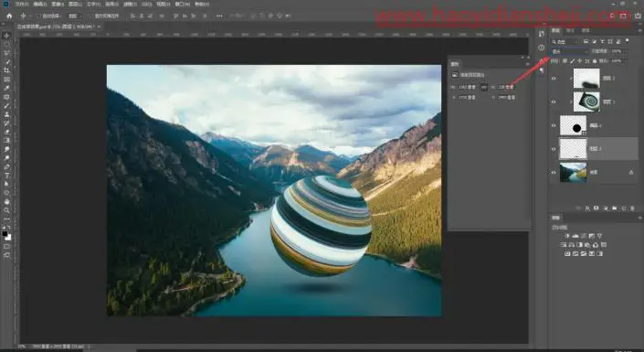
Task: Hide the top brush-stroke layer
Action: (554, 78)
